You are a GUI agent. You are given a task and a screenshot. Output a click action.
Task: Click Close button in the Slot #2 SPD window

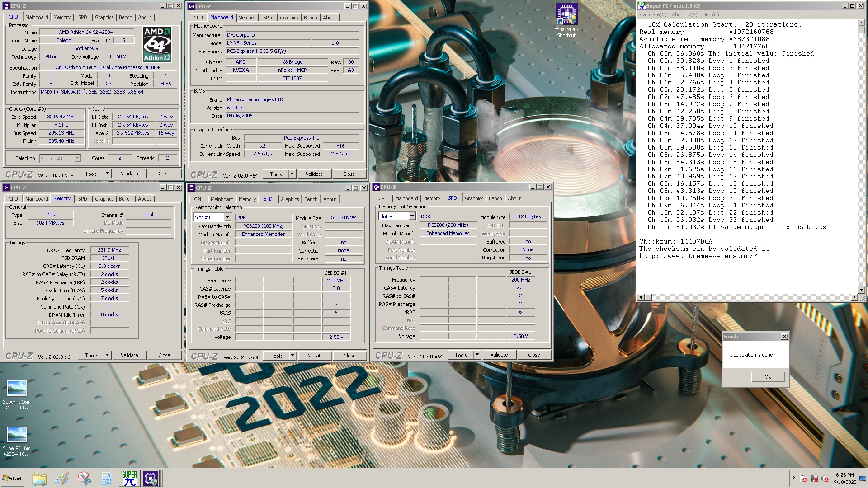534,355
